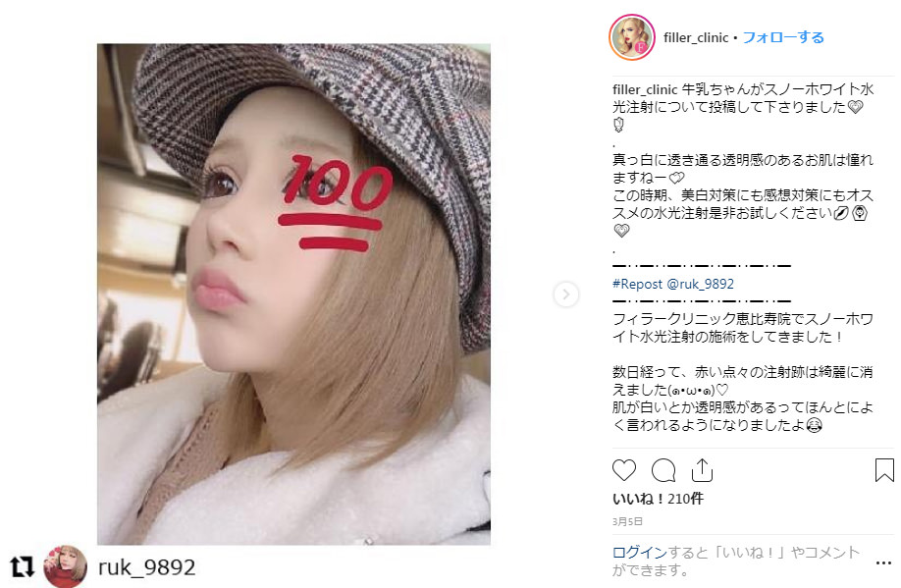Advance to the next photo with the arrow
Viewport: 901px width, 588px height.
tap(566, 294)
